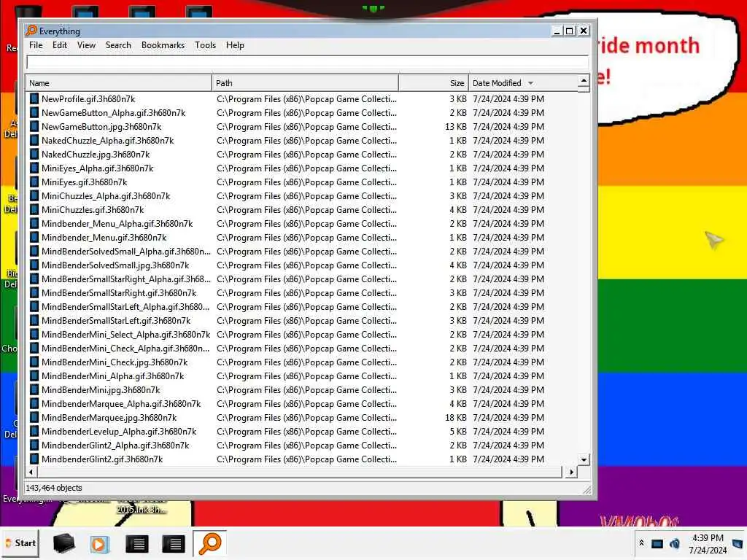747x560 pixels.
Task: Click the file icon for NakedChuzzle_Alpha.gif.3h680n7k
Action: (x=34, y=141)
